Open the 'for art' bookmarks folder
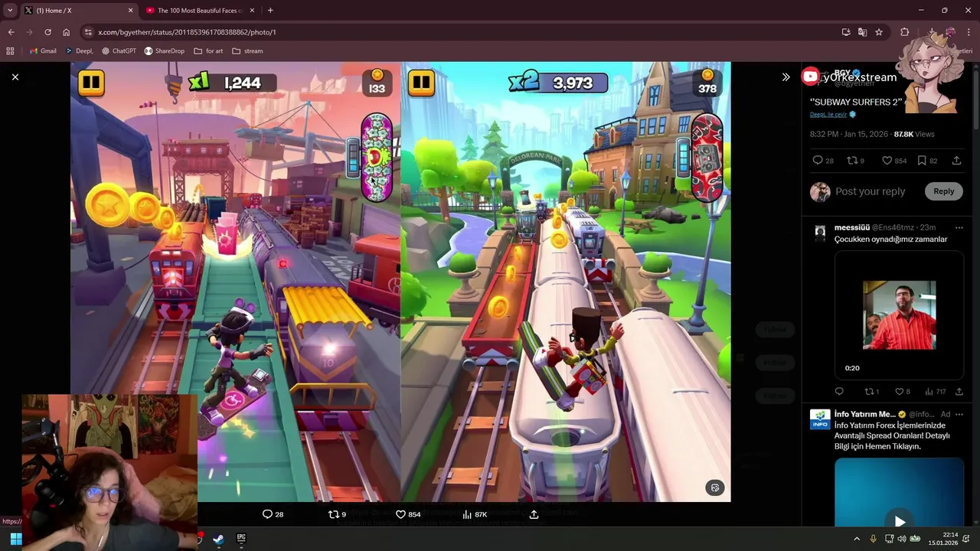980x551 pixels. tap(208, 51)
